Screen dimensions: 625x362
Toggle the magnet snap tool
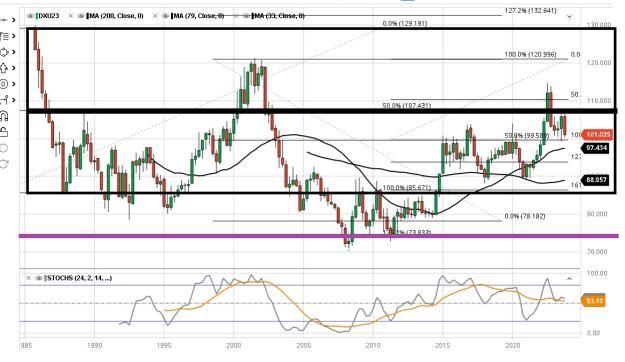point(4,116)
